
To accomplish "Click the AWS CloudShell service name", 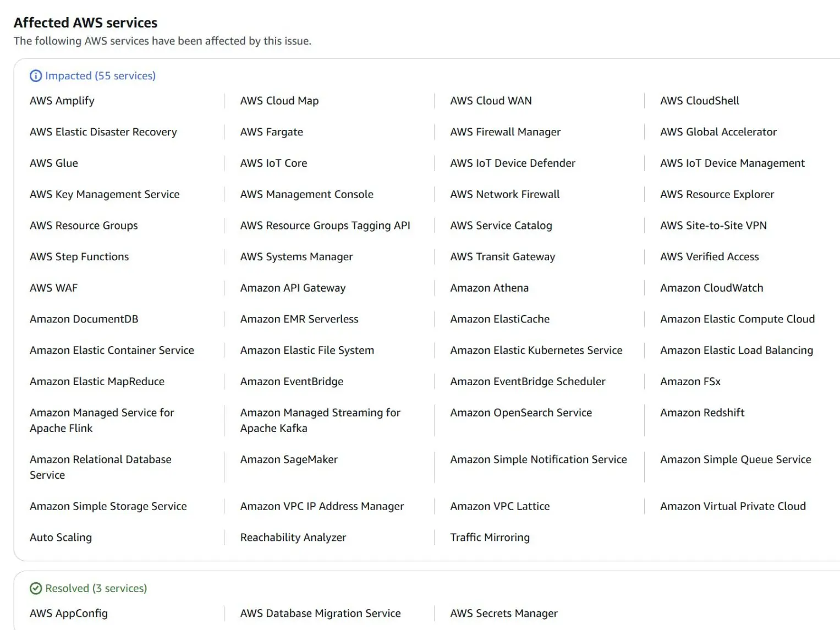I will (700, 101).
